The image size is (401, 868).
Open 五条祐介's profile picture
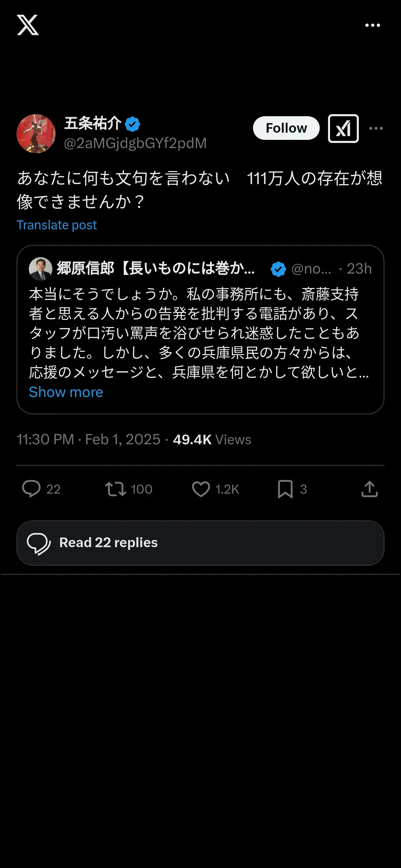(x=36, y=134)
